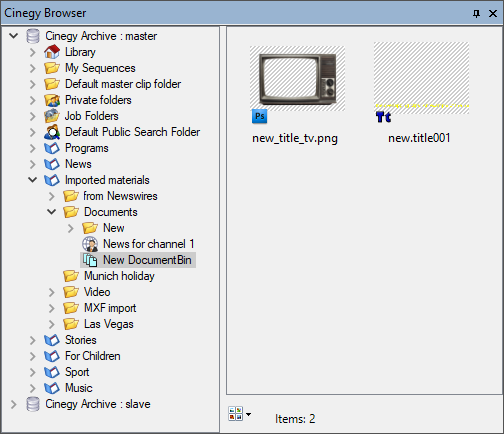Click the For Children book icon

point(52,356)
